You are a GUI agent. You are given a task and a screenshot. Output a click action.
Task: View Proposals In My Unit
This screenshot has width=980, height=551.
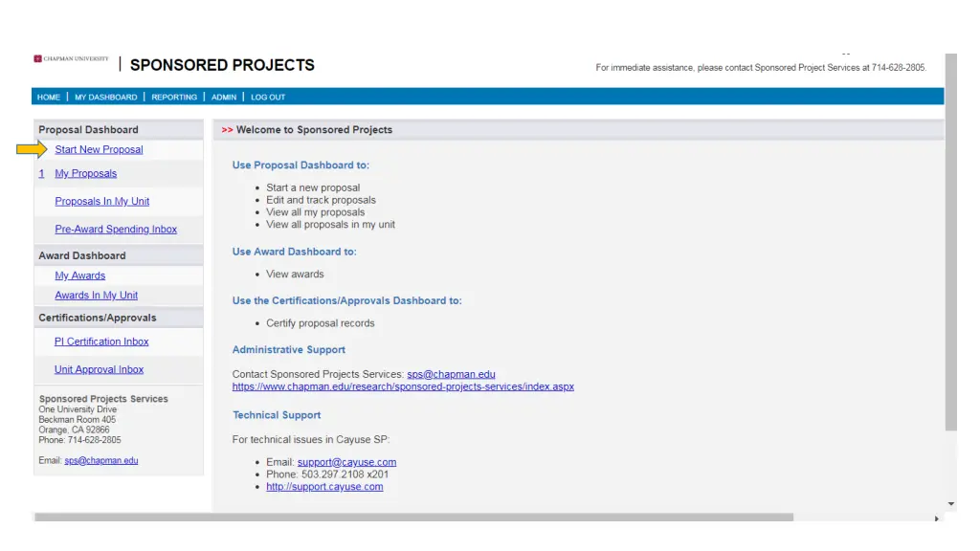[101, 202]
